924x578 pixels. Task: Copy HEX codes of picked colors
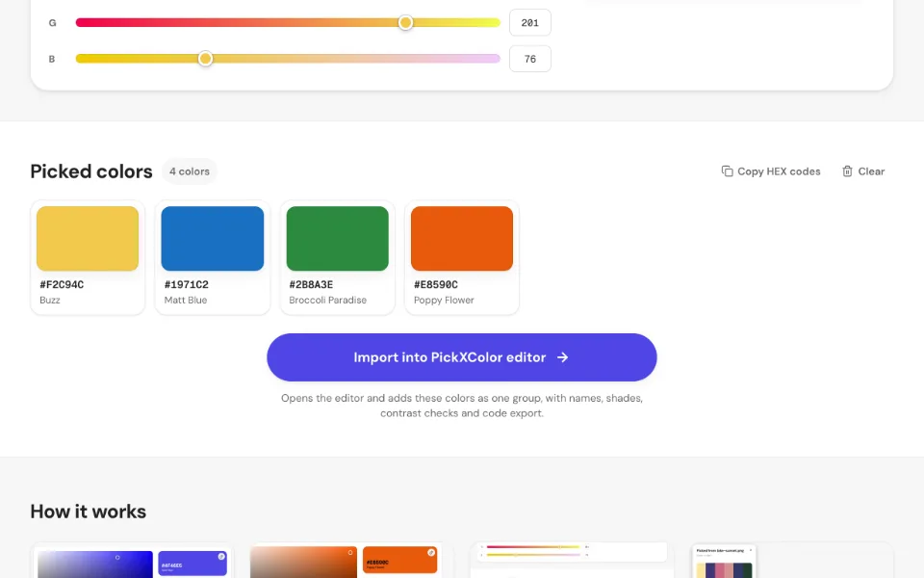(x=771, y=171)
